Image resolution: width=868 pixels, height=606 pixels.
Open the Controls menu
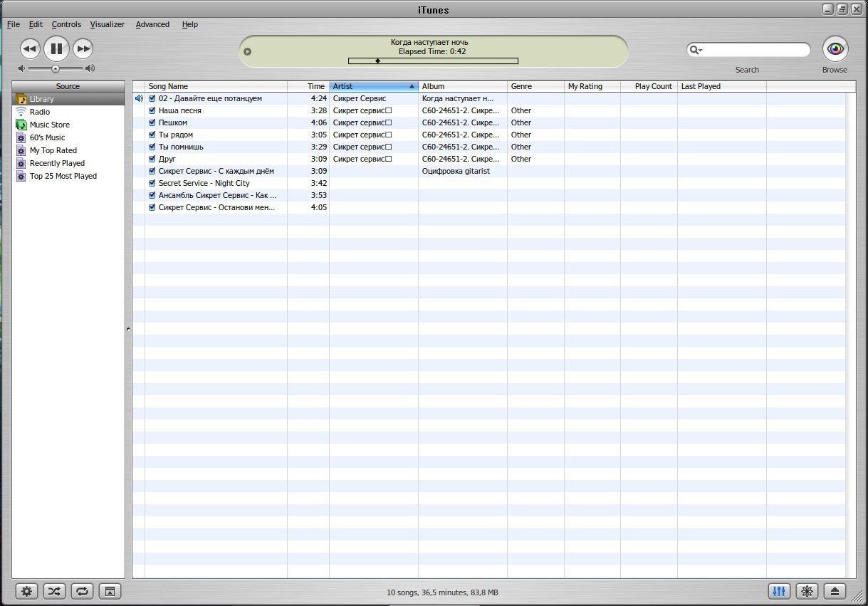66,24
